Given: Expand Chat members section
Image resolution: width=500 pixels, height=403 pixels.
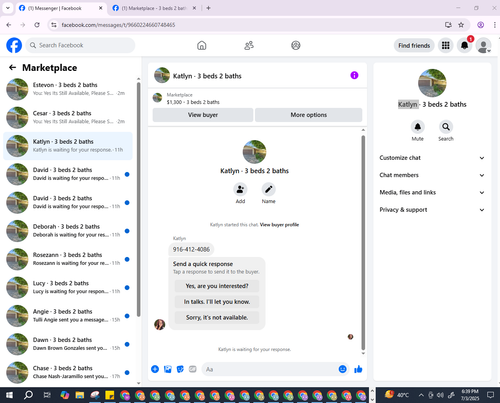Looking at the screenshot, I should 432,175.
